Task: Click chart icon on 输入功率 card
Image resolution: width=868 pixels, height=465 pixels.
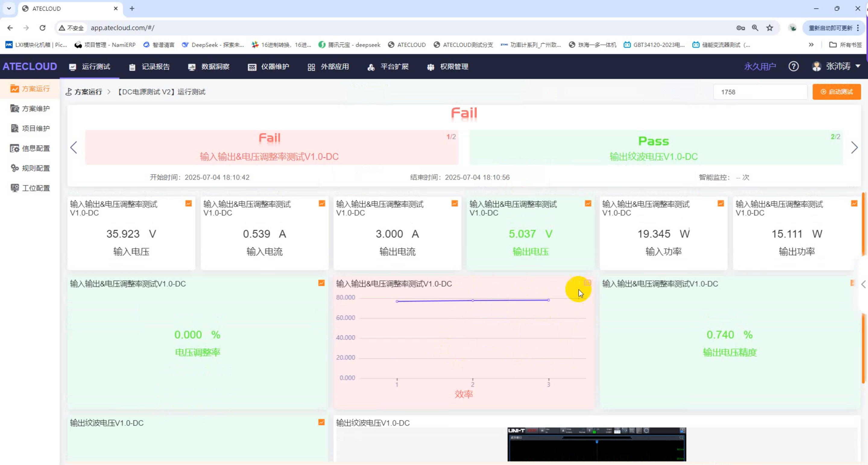Action: (x=721, y=203)
